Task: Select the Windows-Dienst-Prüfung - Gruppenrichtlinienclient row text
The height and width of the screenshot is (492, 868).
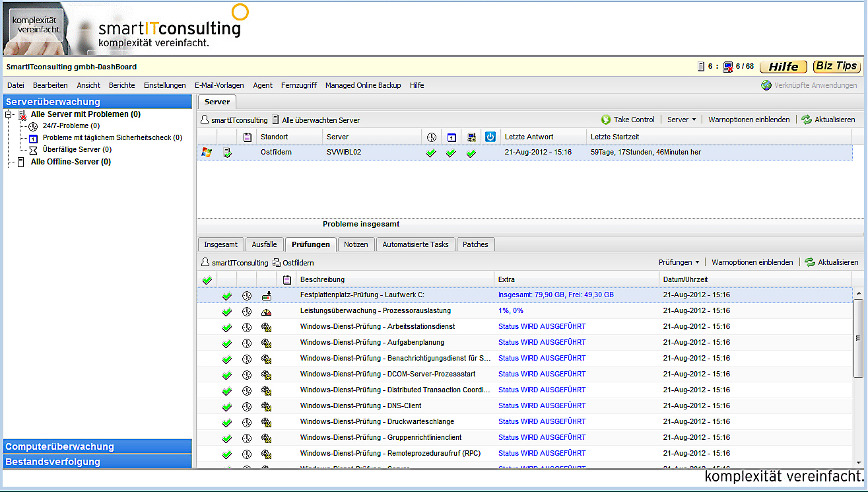Action: click(x=381, y=438)
